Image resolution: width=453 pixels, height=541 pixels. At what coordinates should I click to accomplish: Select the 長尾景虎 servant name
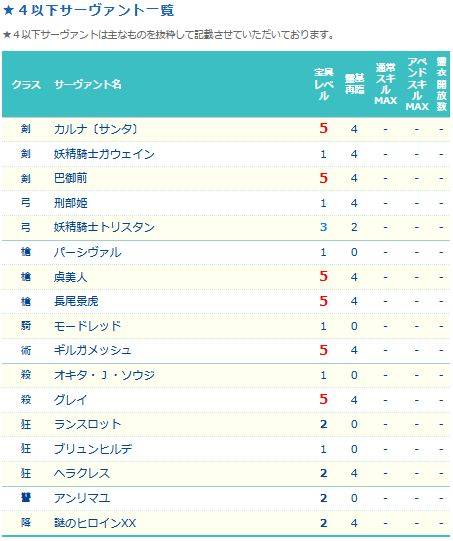coord(76,301)
